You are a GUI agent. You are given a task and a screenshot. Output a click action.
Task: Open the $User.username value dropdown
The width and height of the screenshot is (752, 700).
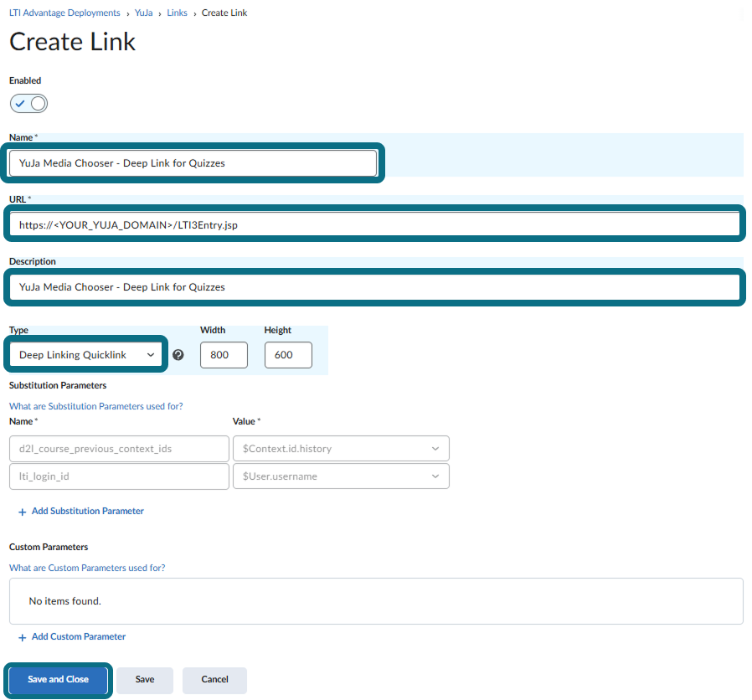341,476
